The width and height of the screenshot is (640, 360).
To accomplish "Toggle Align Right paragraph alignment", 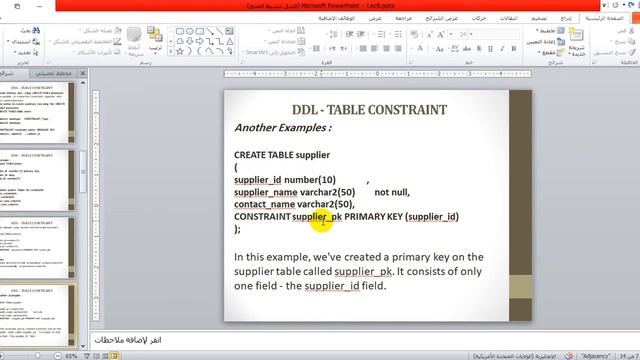I will [x=398, y=49].
